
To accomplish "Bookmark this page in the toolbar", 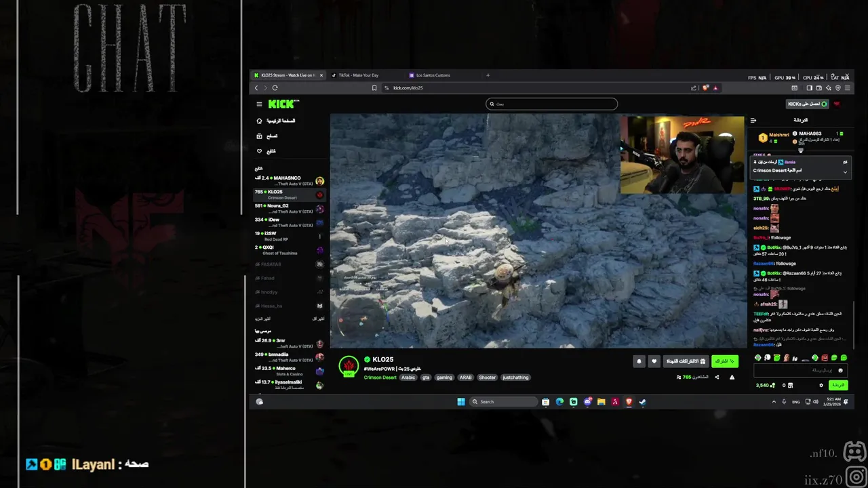I will [374, 87].
